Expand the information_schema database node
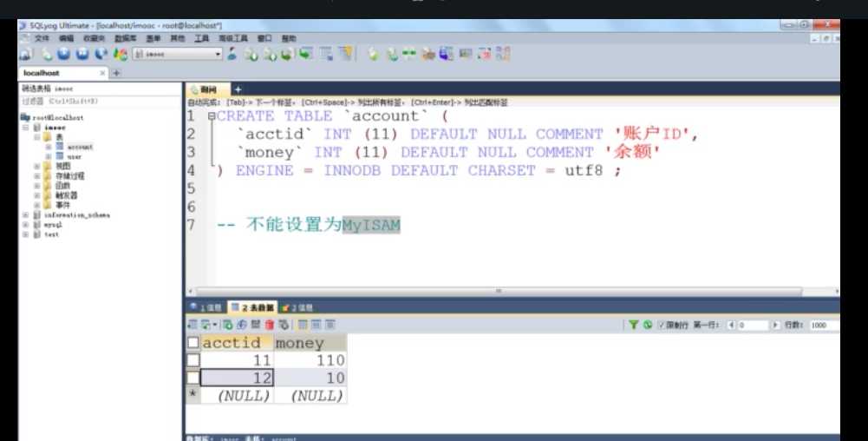This screenshot has height=441, width=868. pos(25,214)
